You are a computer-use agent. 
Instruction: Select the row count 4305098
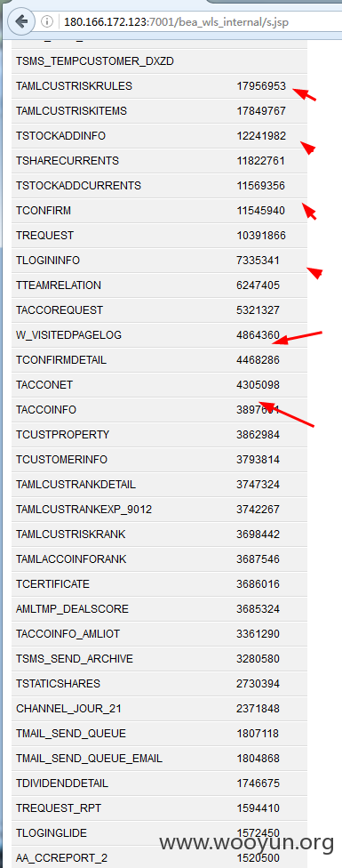pyautogui.click(x=258, y=385)
